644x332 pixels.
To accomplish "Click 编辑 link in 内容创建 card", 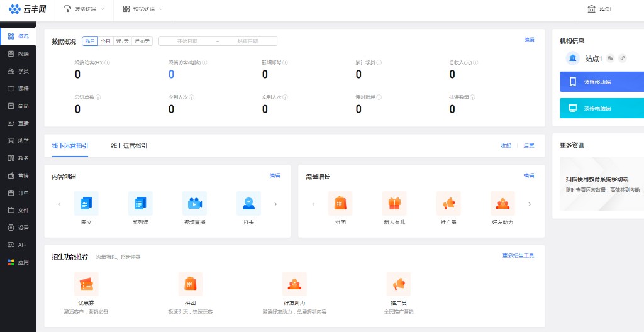I will [x=275, y=175].
